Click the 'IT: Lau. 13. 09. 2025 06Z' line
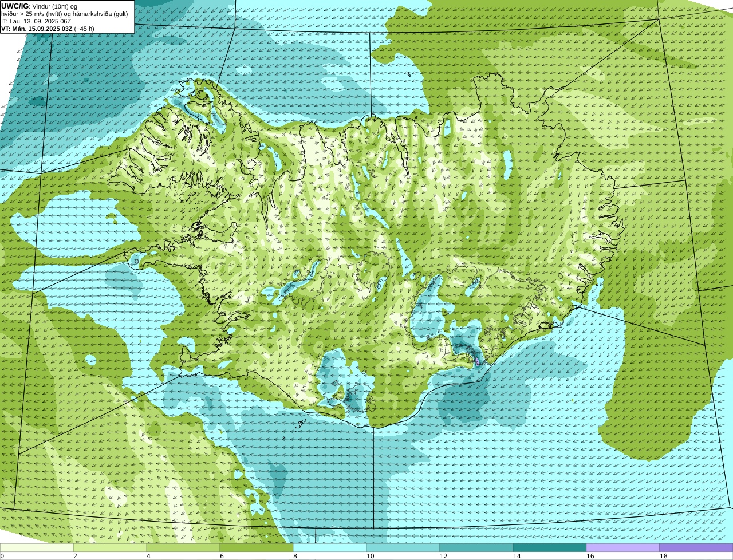733x560 pixels. click(36, 21)
